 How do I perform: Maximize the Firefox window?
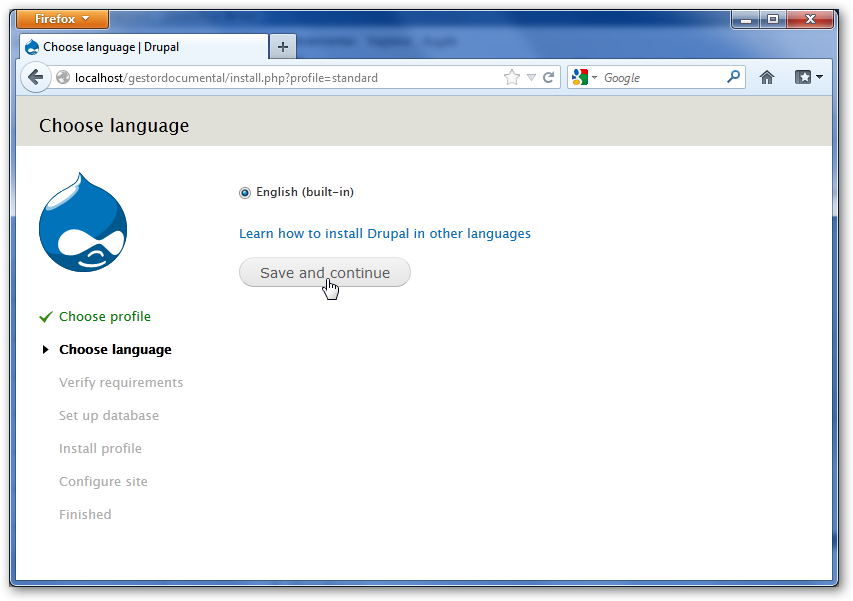coord(772,18)
